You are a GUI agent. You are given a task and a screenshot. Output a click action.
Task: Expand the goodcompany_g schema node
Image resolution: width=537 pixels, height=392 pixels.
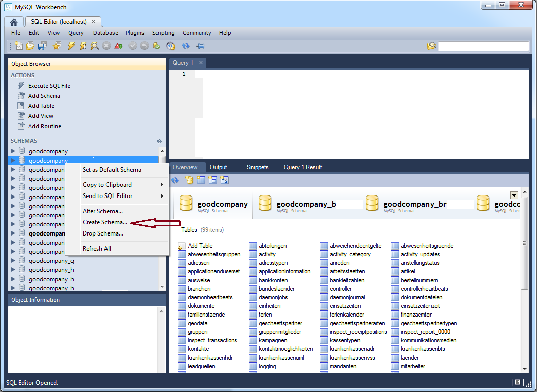(x=13, y=260)
